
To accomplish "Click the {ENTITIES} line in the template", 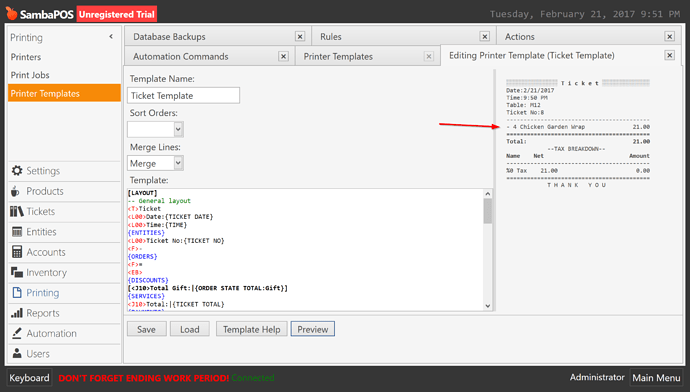I will (146, 232).
